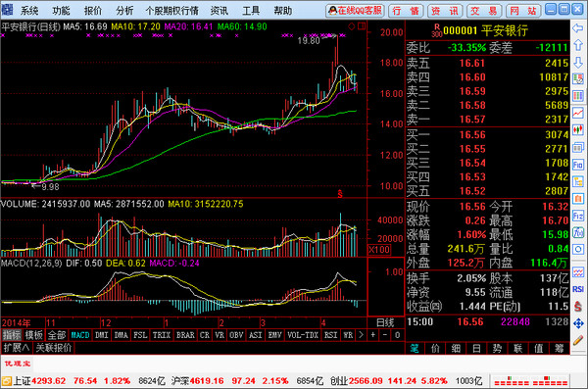588x389 pixels.
Task: Switch to the TRIX indicator tab
Action: coord(162,335)
